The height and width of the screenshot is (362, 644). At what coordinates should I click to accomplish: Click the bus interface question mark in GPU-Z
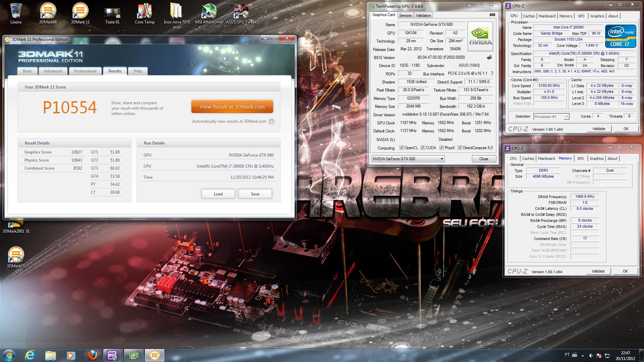tap(492, 73)
